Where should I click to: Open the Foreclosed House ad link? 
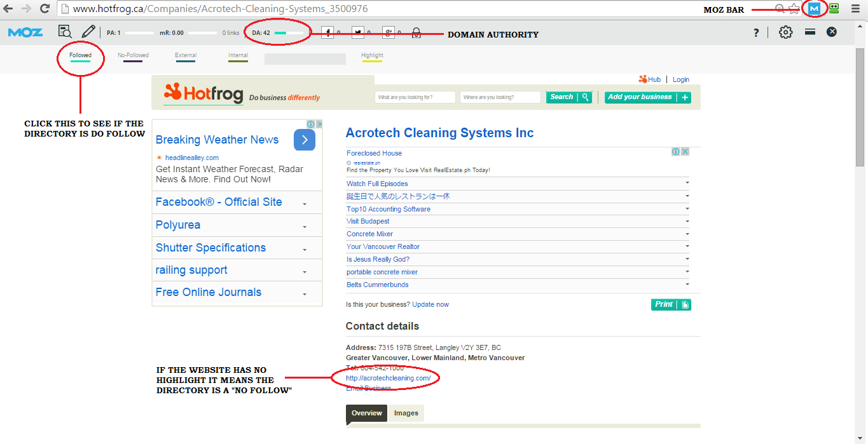tap(374, 153)
